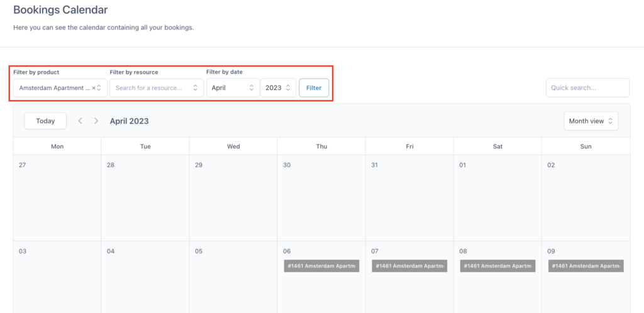
Task: Go to next month with right chevron
Action: (x=96, y=121)
